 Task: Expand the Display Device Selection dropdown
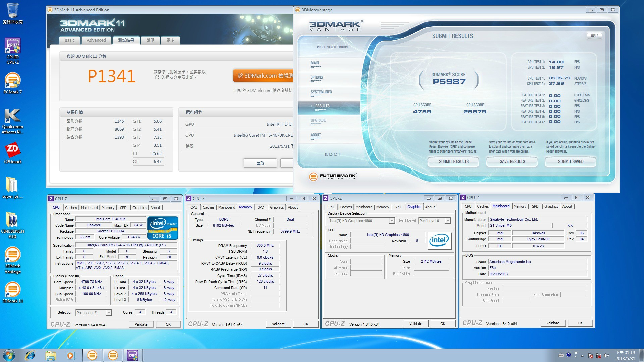[392, 221]
